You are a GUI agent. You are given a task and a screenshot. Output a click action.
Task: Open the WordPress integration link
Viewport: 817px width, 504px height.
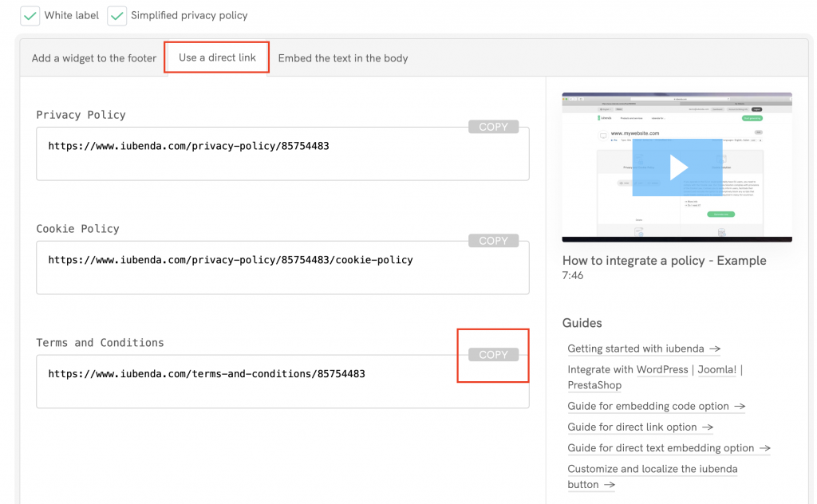click(x=661, y=370)
